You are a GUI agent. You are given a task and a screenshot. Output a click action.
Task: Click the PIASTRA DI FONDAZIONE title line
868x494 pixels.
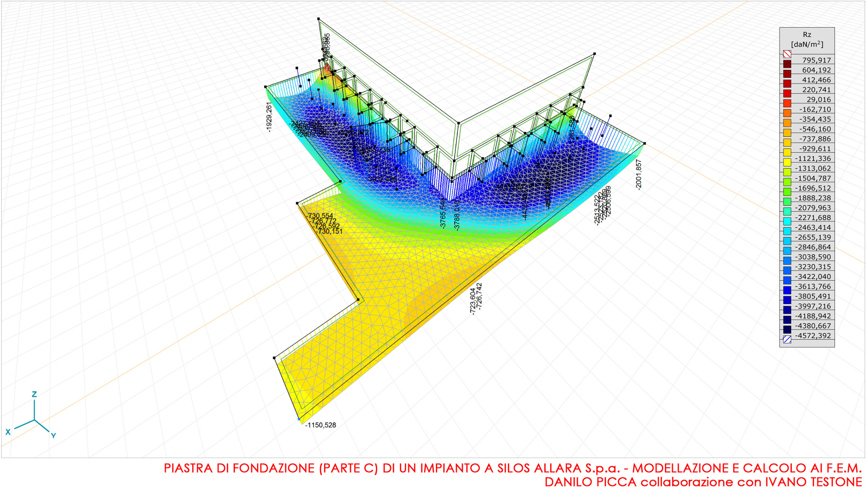coord(513,468)
